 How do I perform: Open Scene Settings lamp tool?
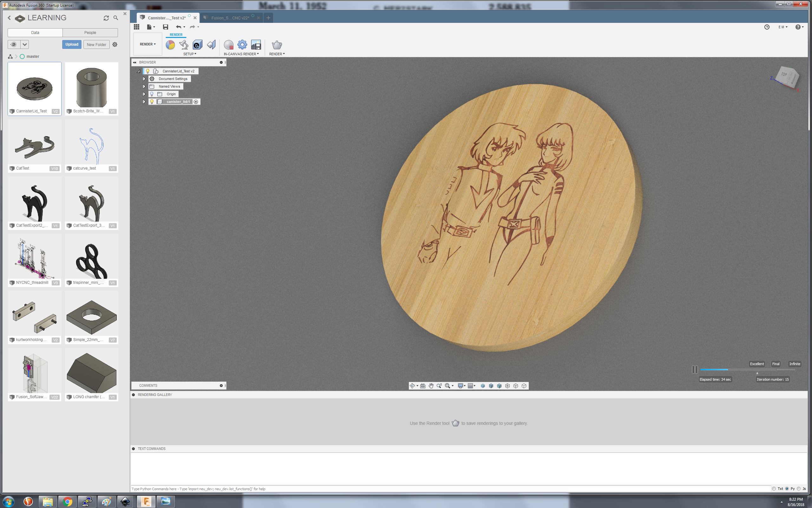184,45
